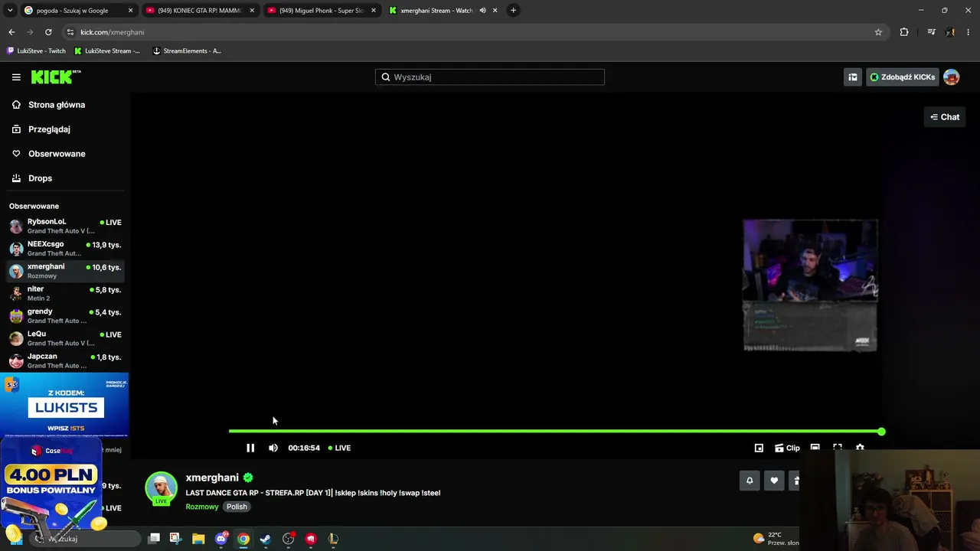Open File Explorer from the taskbar
Image resolution: width=980 pixels, height=551 pixels.
coord(198,539)
